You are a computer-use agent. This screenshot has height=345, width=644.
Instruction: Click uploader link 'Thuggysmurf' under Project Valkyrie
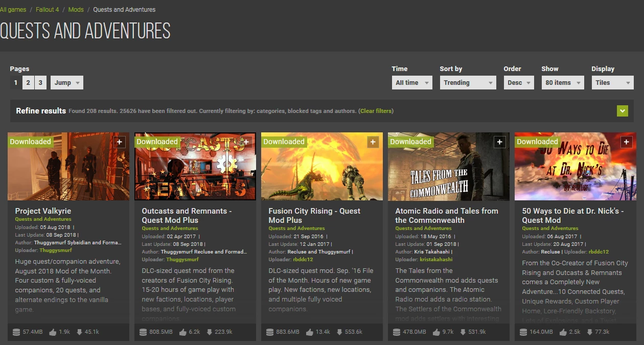pos(56,250)
